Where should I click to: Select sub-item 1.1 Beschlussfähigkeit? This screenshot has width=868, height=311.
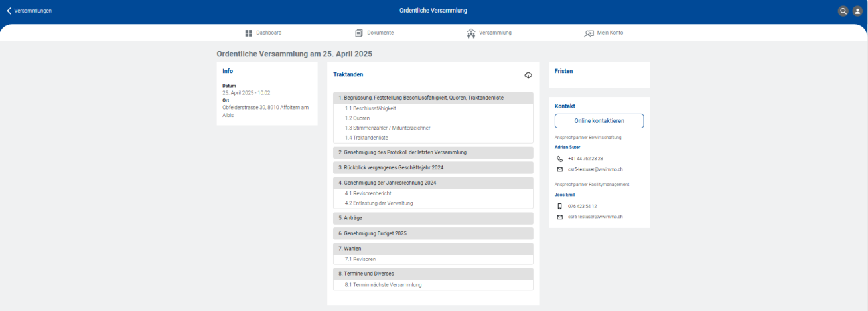[370, 108]
